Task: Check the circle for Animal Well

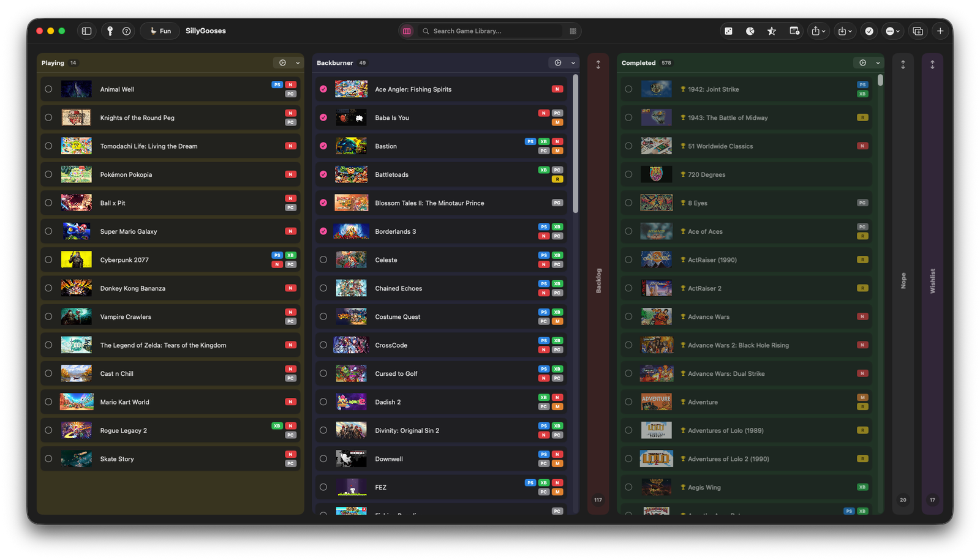Action: 48,89
